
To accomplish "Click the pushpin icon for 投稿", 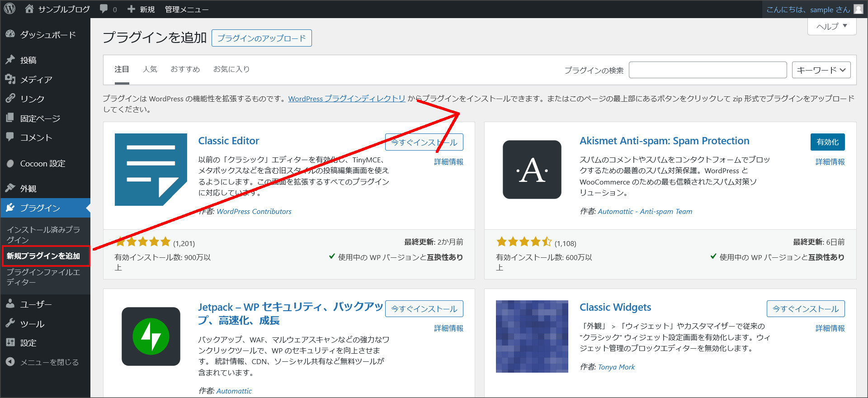I will tap(10, 60).
